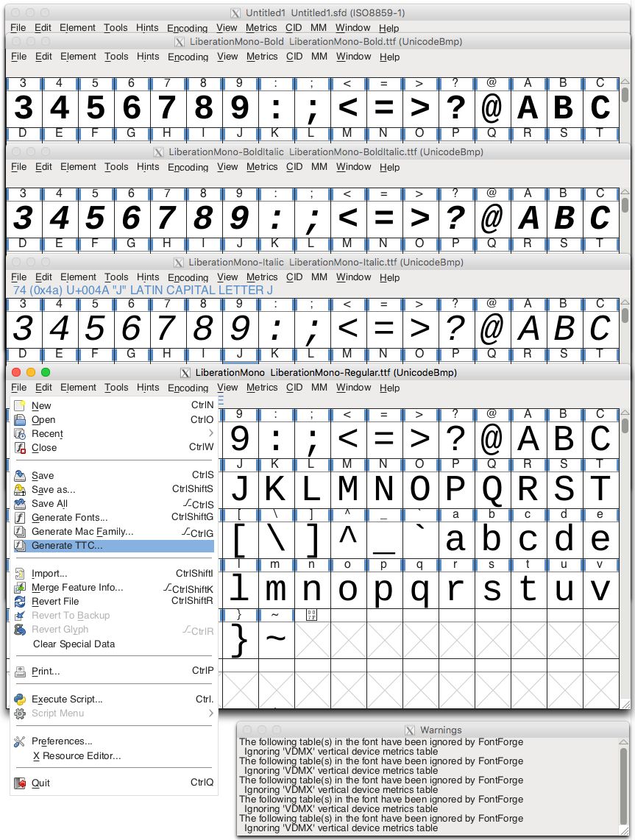Viewport: 635px width, 840px height.
Task: Choose X Resource Editor... entry
Action: tap(77, 756)
